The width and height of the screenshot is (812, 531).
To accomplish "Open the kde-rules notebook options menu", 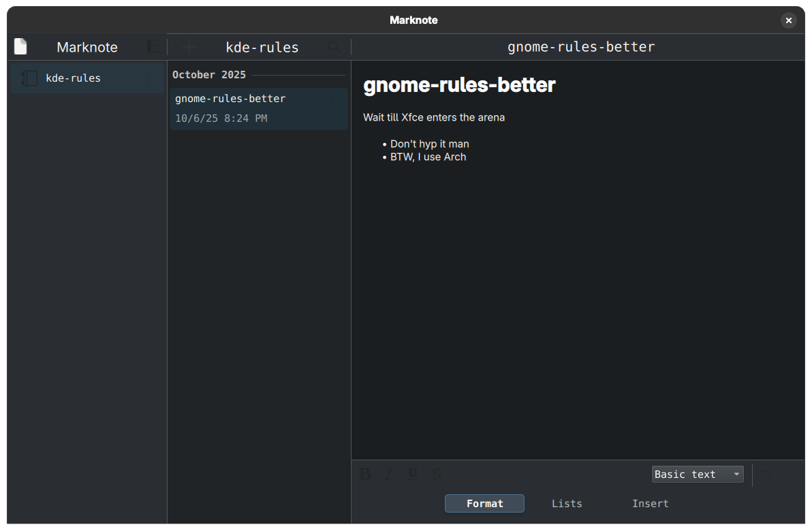I will click(149, 78).
